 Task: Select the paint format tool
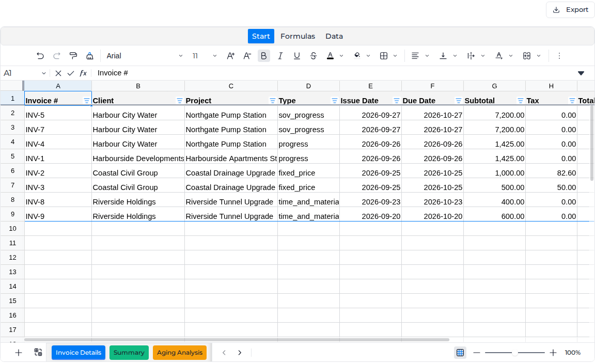coord(73,56)
